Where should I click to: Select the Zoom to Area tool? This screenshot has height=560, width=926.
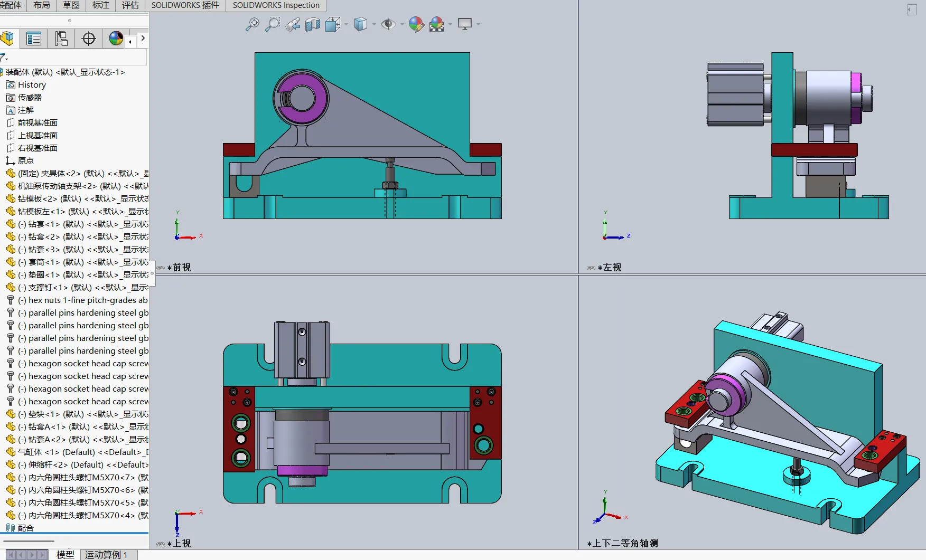[273, 24]
